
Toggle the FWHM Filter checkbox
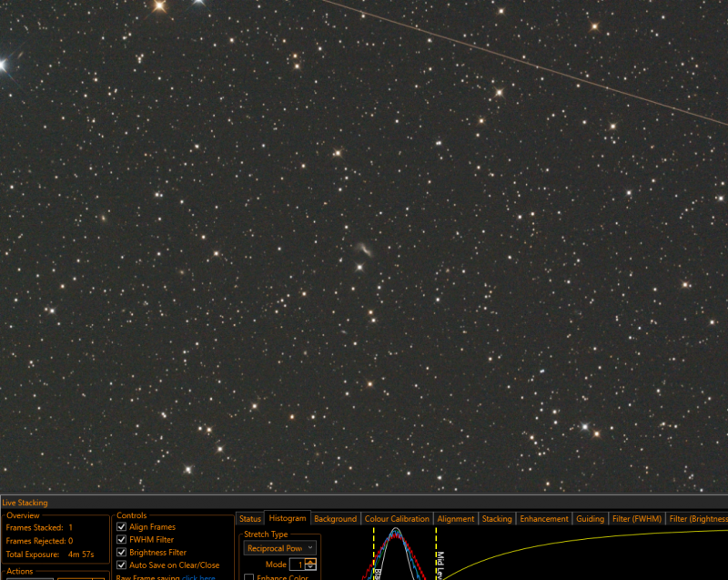[121, 540]
